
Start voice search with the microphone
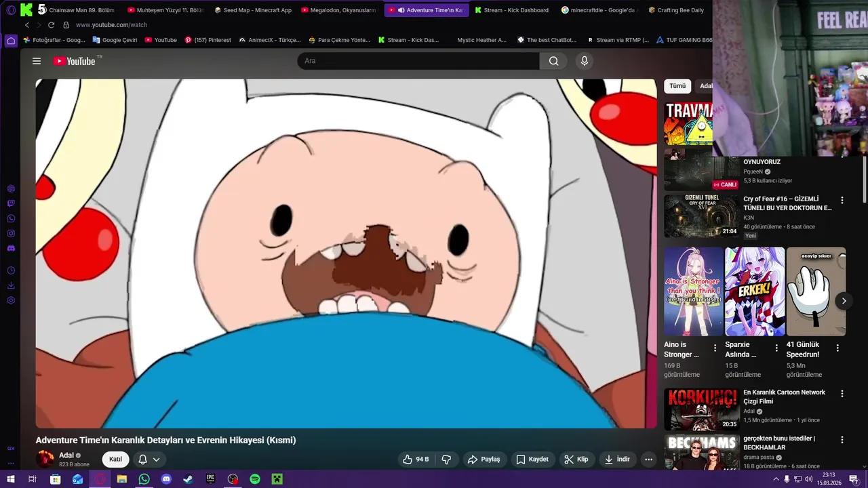(585, 61)
